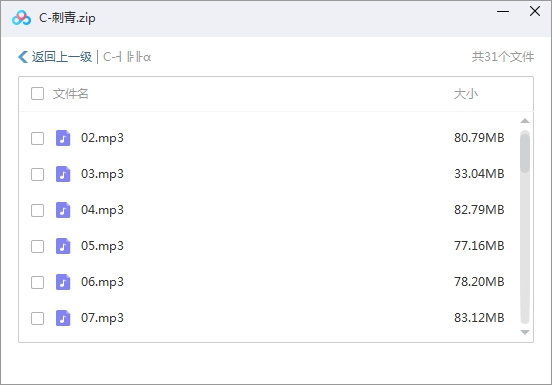The height and width of the screenshot is (385, 552).
Task: Click the music file icon for 05.mp3
Action: 63,246
